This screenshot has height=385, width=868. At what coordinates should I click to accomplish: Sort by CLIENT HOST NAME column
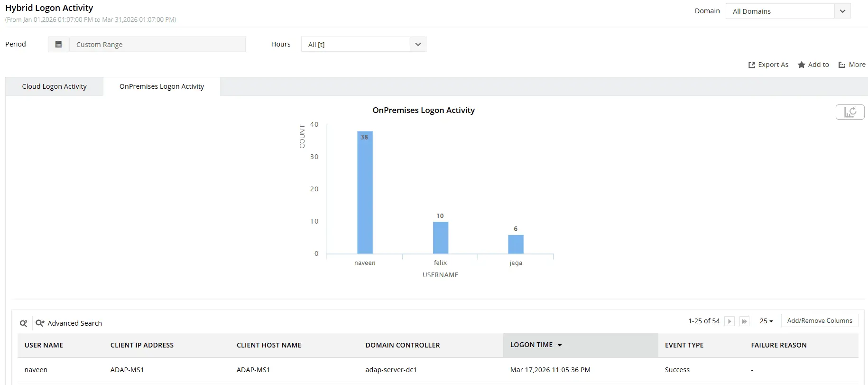pyautogui.click(x=269, y=345)
